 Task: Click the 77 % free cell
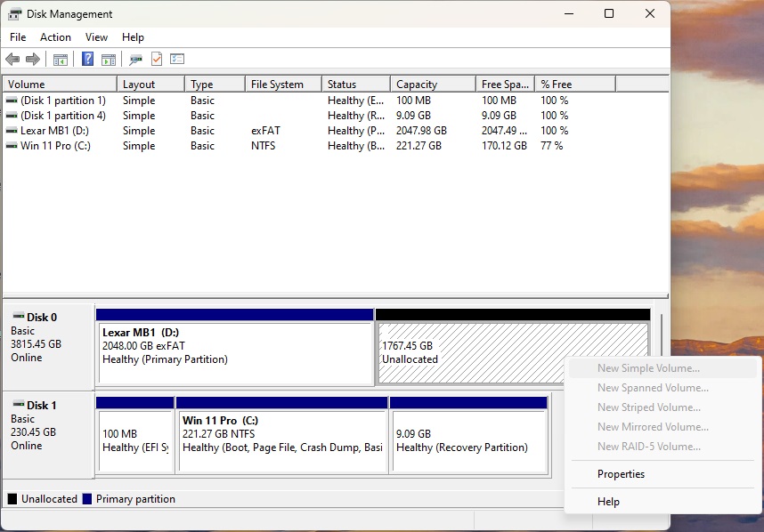551,146
